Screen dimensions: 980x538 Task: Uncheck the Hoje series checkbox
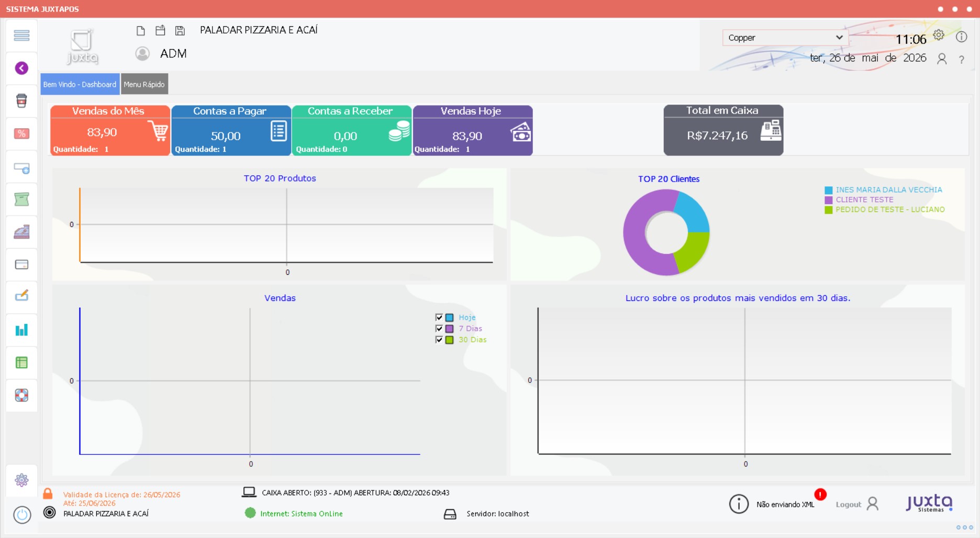point(439,317)
